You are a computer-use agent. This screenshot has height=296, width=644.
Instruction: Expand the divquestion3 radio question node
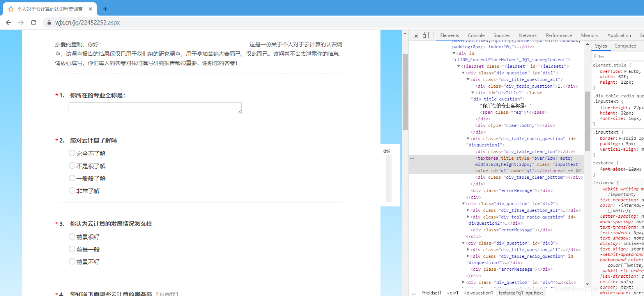468,256
